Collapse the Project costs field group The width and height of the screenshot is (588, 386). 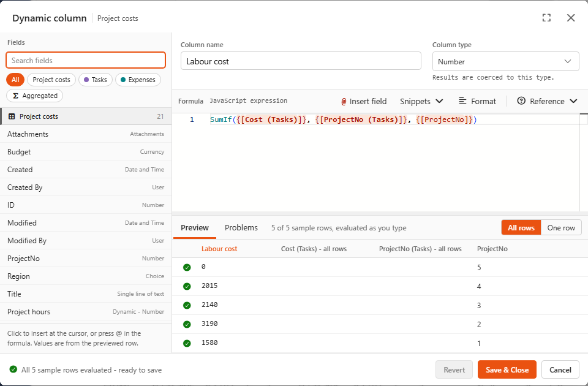click(x=86, y=116)
